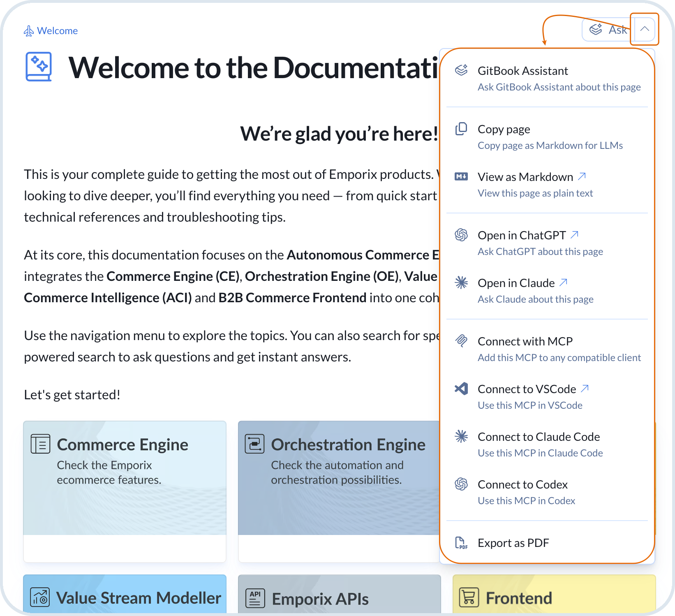Click the Ask assistant button
The image size is (675, 616).
608,30
